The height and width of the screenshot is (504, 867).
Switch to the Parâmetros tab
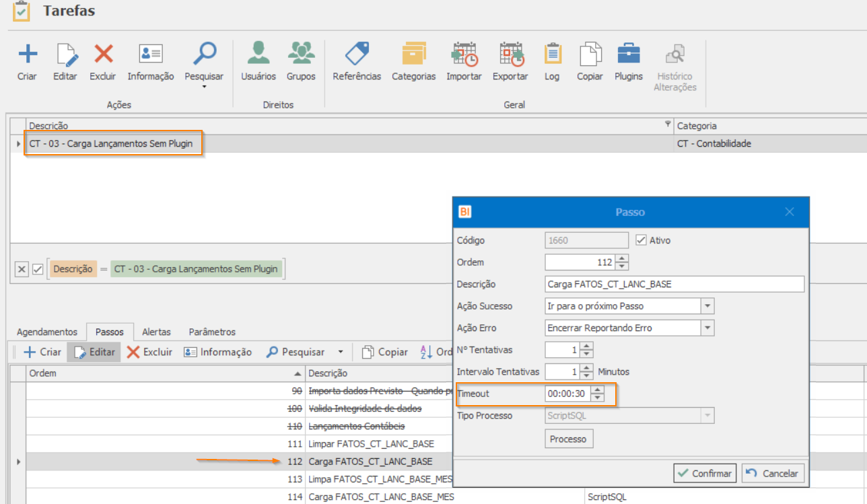pyautogui.click(x=212, y=332)
